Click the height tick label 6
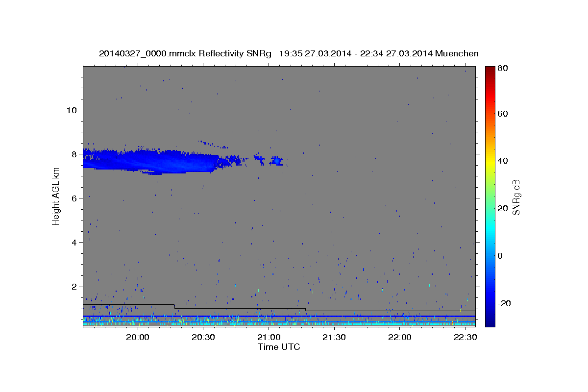 click(x=74, y=198)
